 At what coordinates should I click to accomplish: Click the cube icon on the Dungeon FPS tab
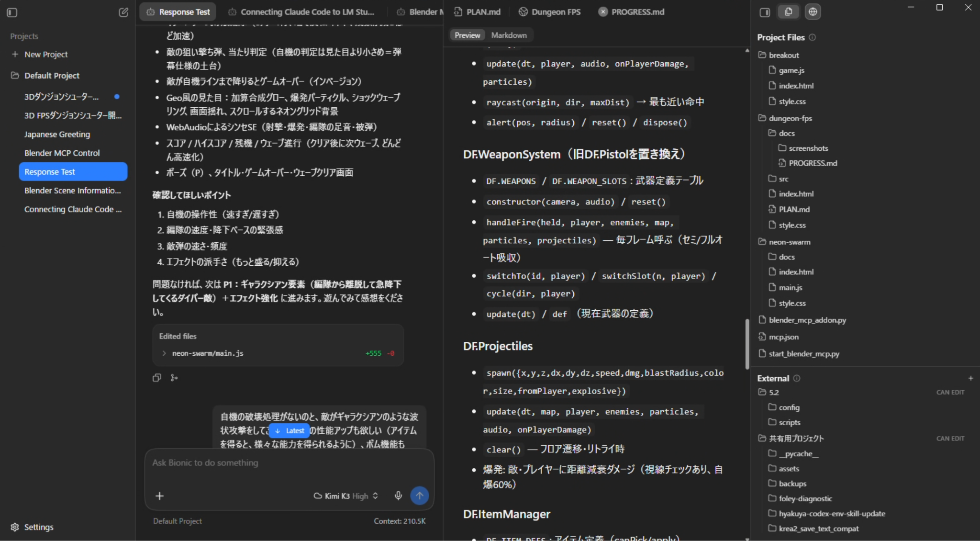tap(523, 12)
